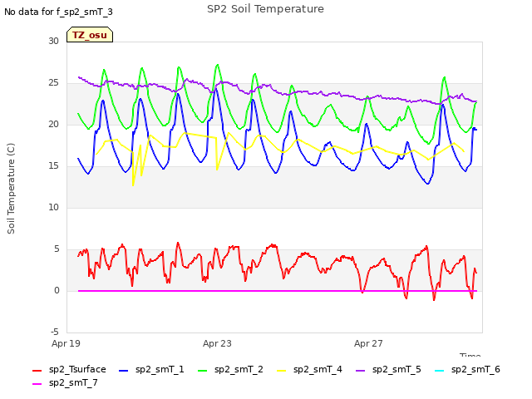This screenshot has height=399, width=532.
Task: Toggle the sp2_smT_6 legend entry
Action: [x=467, y=369]
